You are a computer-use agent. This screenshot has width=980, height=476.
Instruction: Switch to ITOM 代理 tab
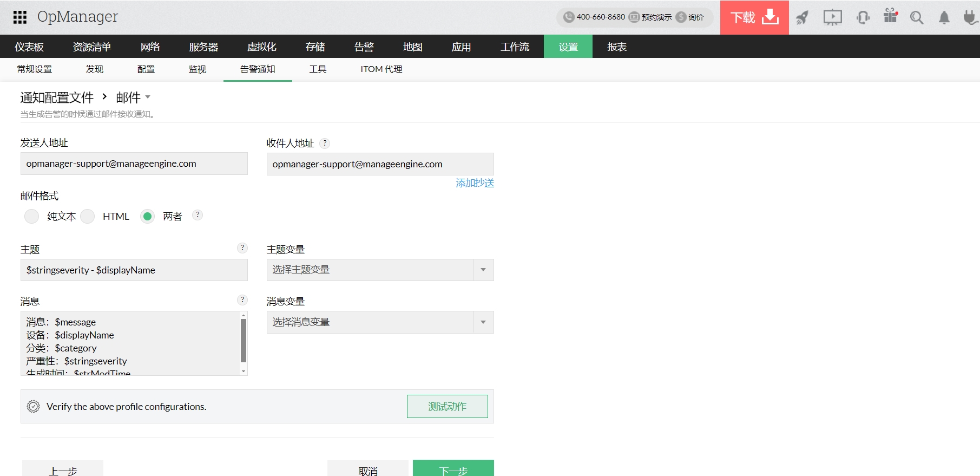[x=382, y=69]
